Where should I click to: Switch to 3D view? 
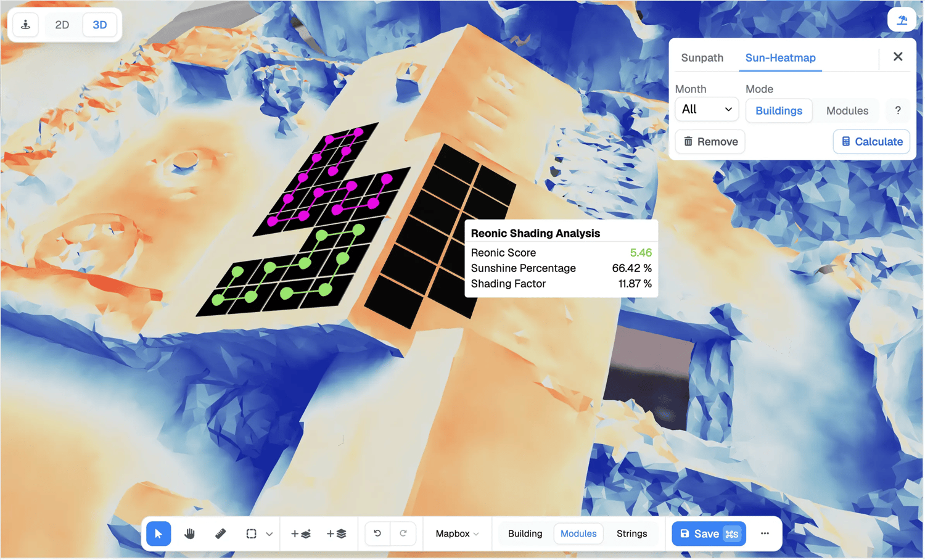tap(100, 25)
